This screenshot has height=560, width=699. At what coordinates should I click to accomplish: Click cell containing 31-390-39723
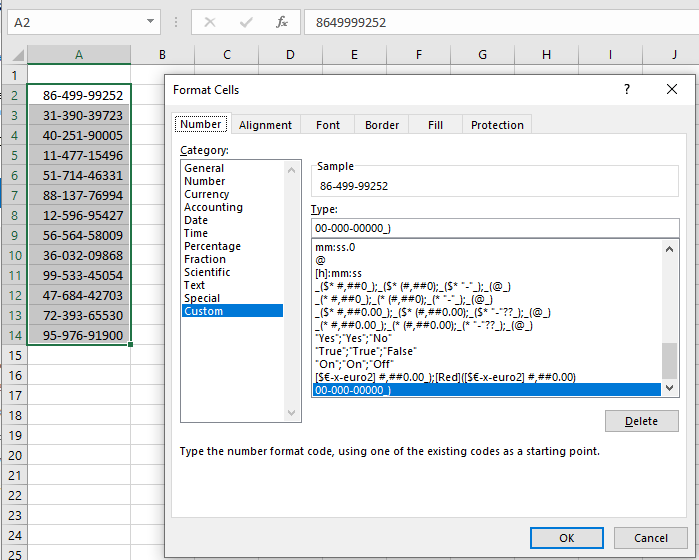click(x=79, y=115)
